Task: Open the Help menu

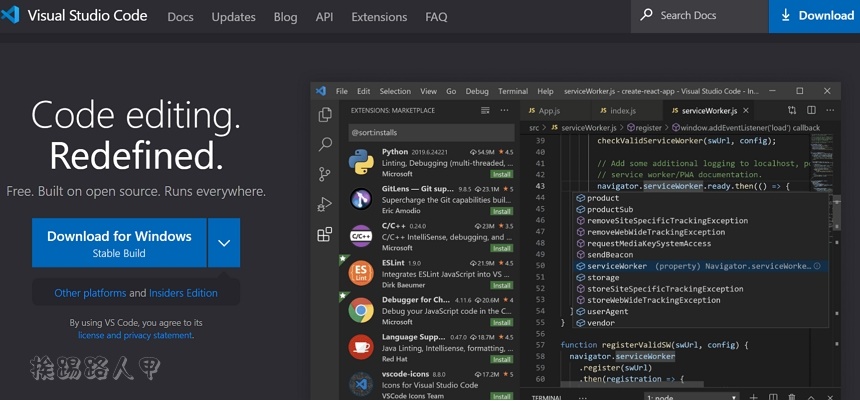Action: (x=545, y=91)
